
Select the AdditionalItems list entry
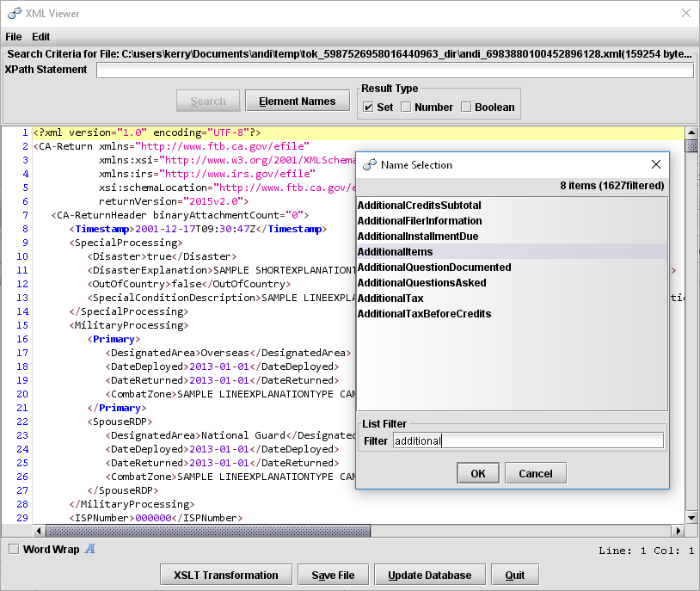[512, 251]
